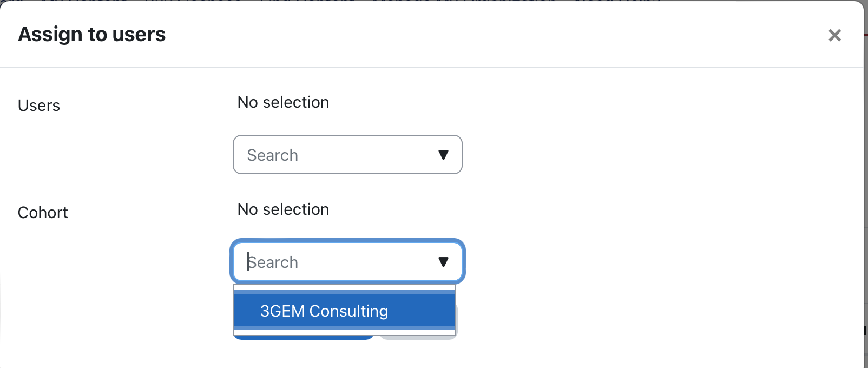Click the white padding above 3GEM Consulting
The image size is (868, 368).
[x=344, y=288]
